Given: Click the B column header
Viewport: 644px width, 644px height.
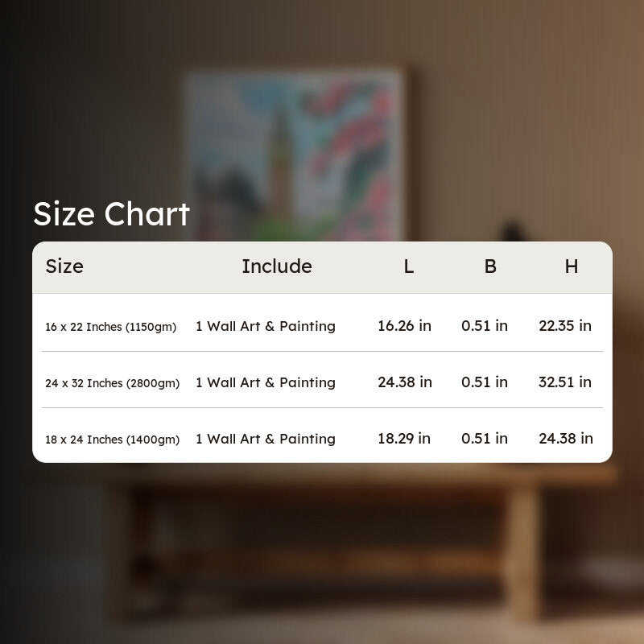Looking at the screenshot, I should (490, 266).
